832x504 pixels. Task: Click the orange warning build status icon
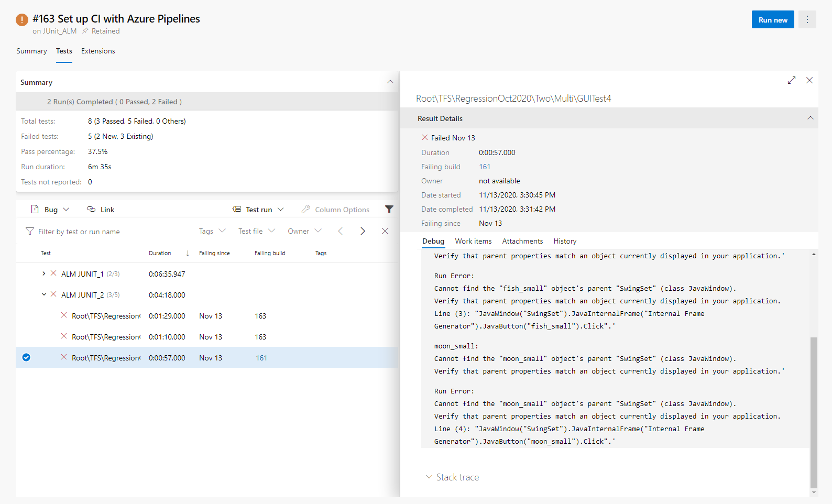(22, 20)
